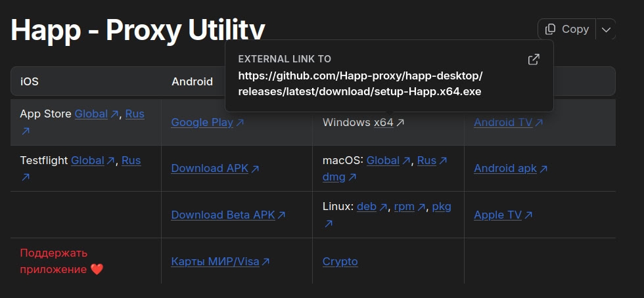
Task: Download the Linux rpm package
Action: (x=404, y=206)
